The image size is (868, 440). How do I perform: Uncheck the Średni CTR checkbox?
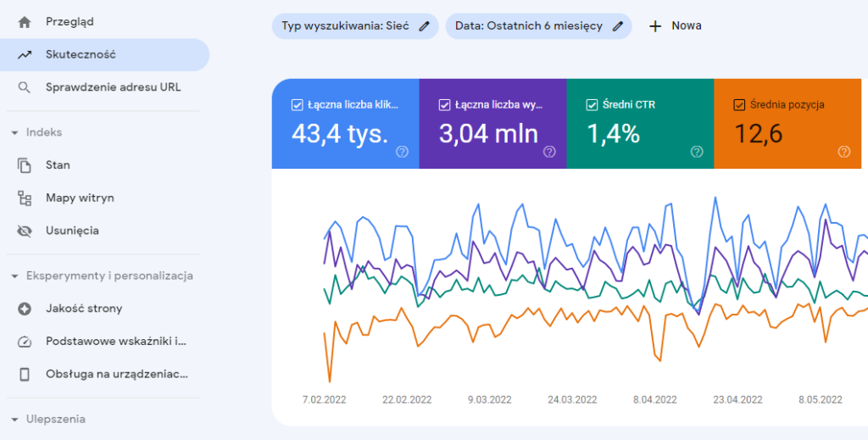coord(592,105)
